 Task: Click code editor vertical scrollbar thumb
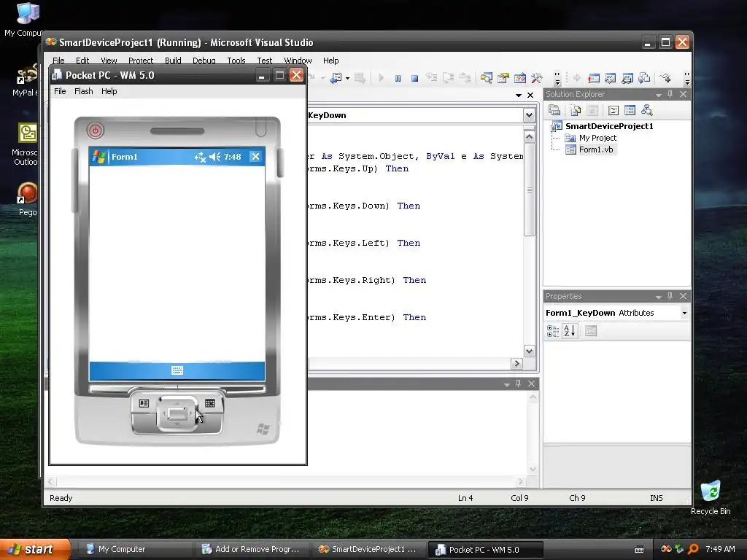(x=530, y=190)
